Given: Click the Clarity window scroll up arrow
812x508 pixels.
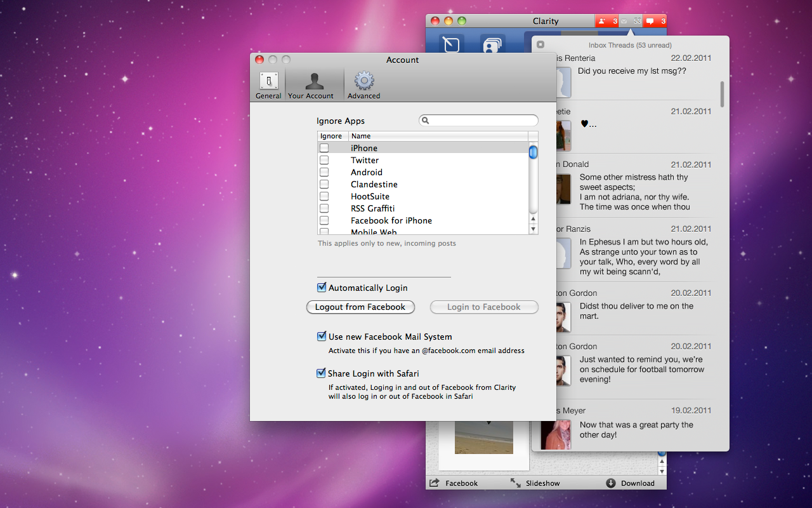Looking at the screenshot, I should click(662, 462).
